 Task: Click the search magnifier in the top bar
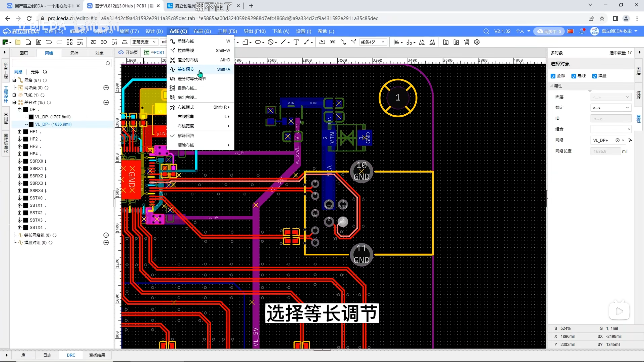click(x=486, y=31)
